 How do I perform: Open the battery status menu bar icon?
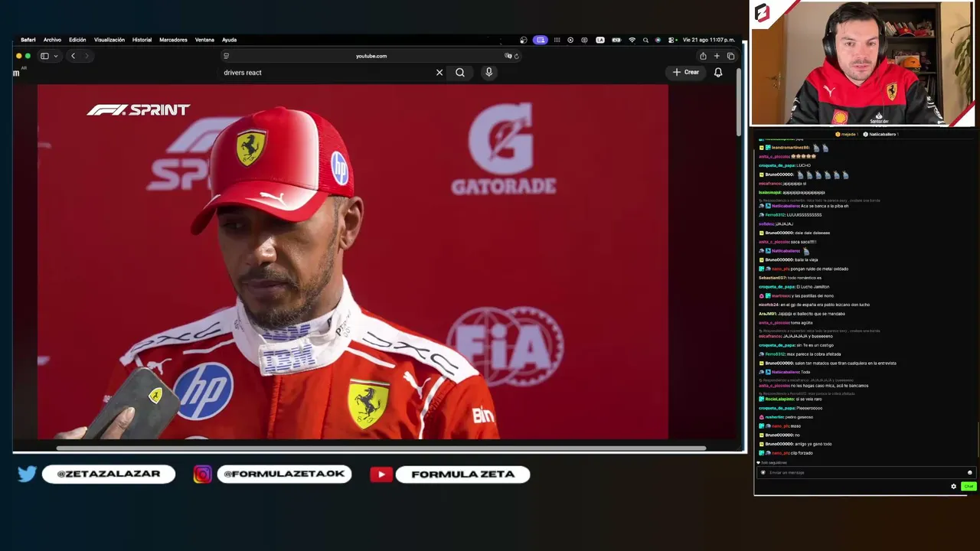tap(616, 40)
